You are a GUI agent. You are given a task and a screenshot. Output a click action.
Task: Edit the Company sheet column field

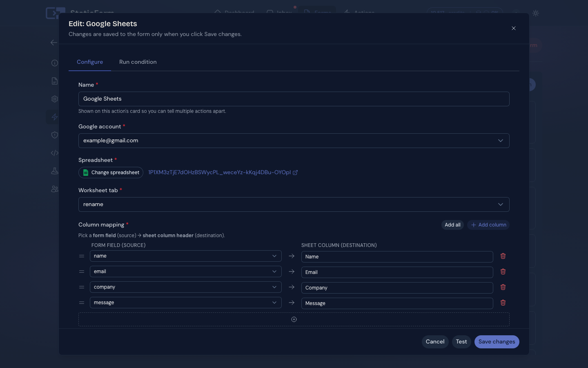[397, 288]
